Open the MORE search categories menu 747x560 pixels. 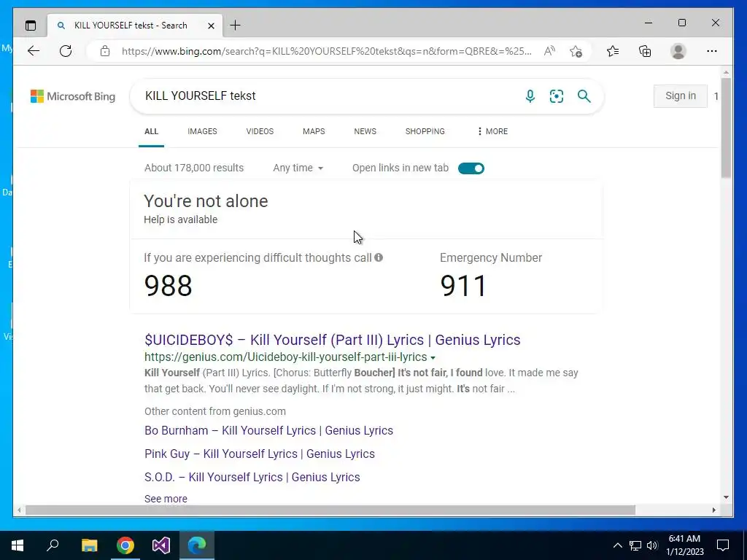492,131
